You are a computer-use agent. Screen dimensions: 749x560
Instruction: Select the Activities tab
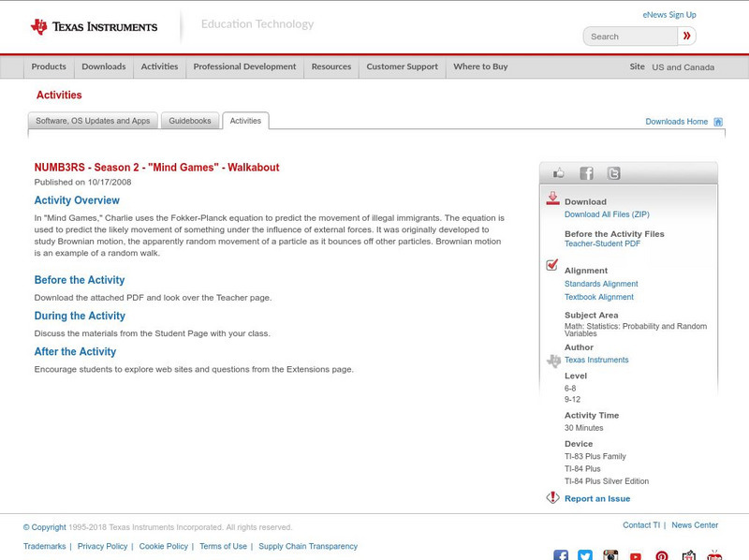[245, 121]
